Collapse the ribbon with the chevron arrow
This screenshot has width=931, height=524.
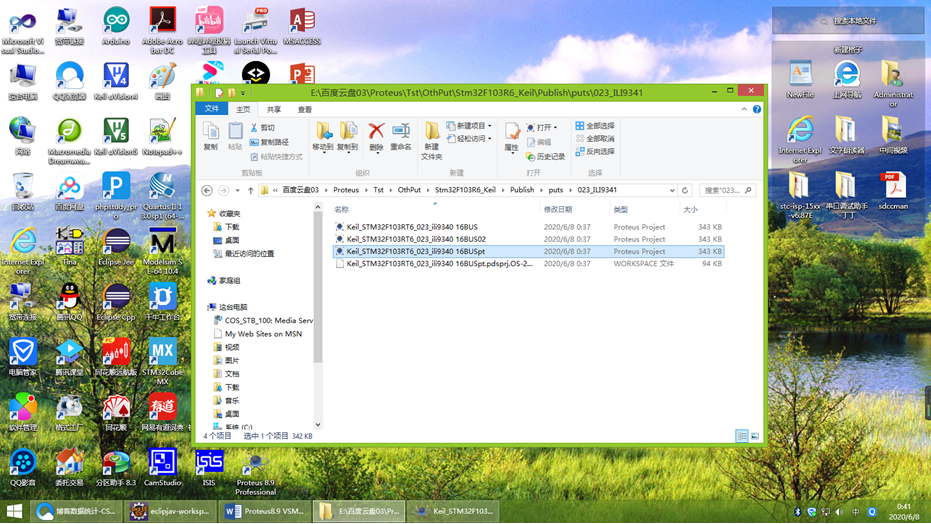tap(744, 109)
